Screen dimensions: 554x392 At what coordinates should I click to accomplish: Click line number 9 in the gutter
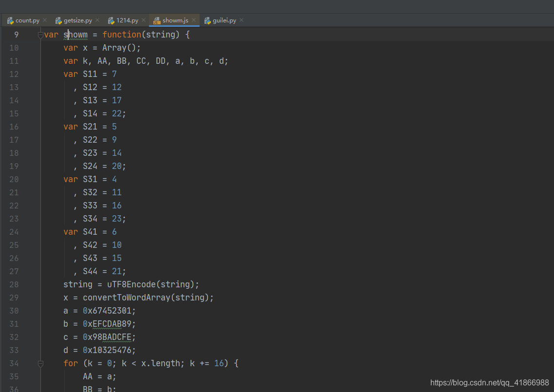(16, 35)
